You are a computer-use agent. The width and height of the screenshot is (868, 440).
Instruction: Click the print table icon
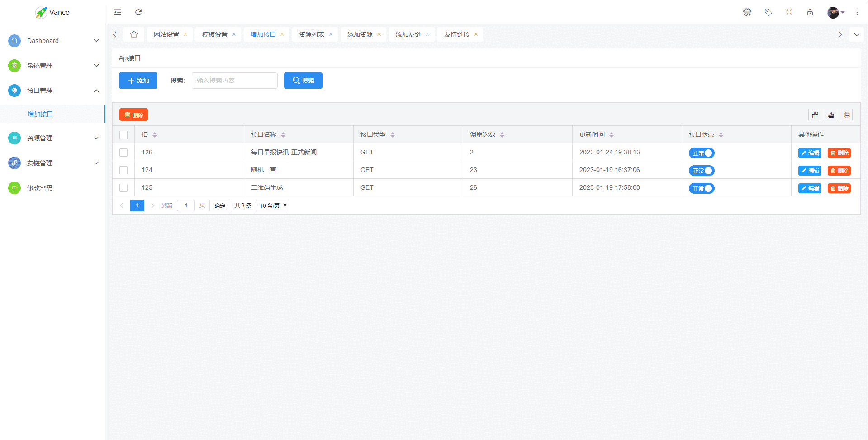tap(847, 115)
